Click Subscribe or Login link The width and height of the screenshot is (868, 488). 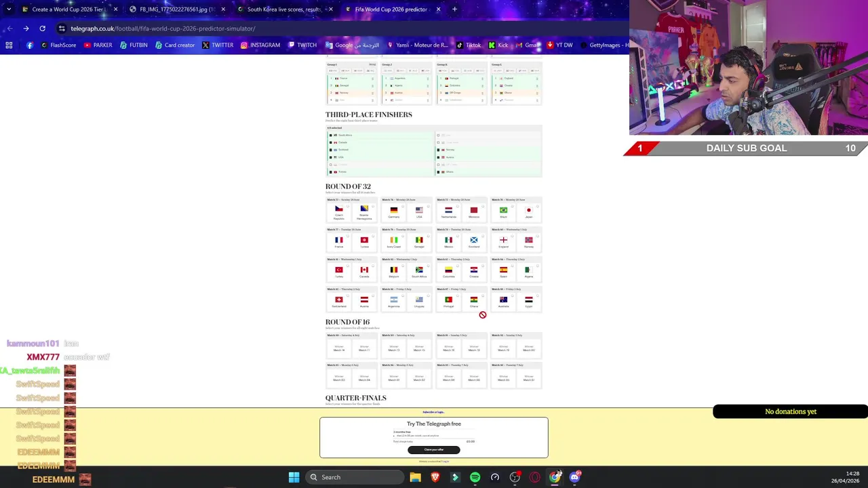(x=433, y=412)
